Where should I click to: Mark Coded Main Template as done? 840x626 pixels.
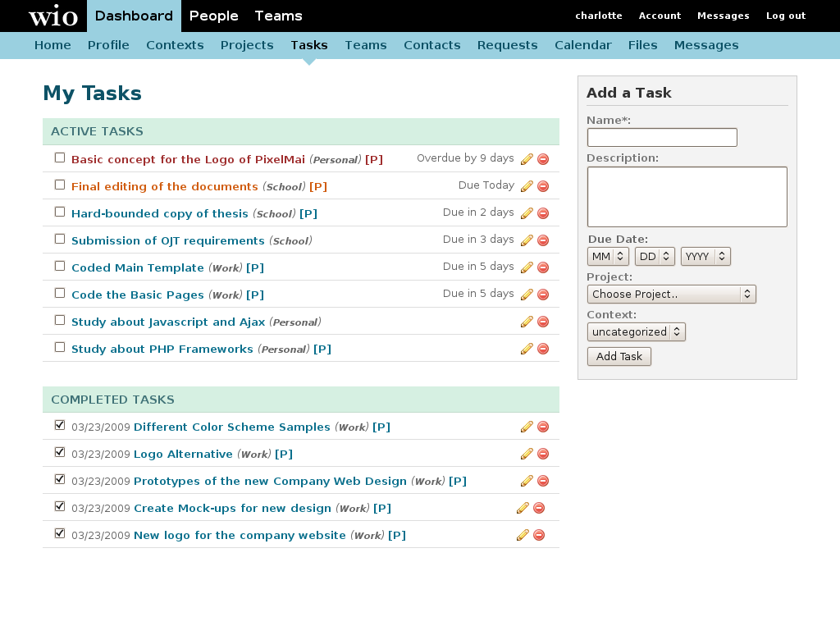[x=60, y=266]
